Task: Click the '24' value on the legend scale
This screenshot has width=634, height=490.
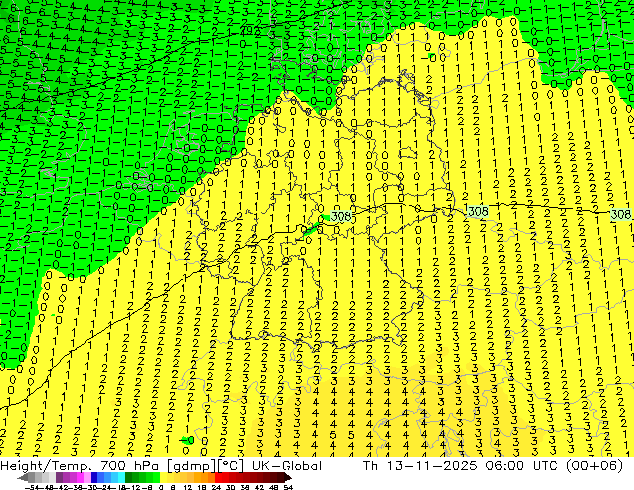Action: (x=216, y=488)
